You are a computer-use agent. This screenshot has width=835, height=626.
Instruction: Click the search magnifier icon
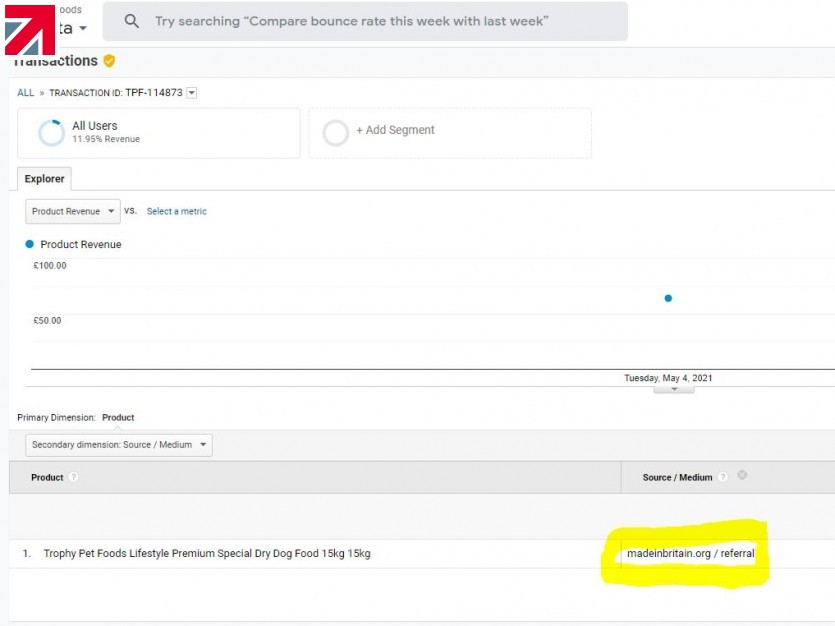(133, 21)
